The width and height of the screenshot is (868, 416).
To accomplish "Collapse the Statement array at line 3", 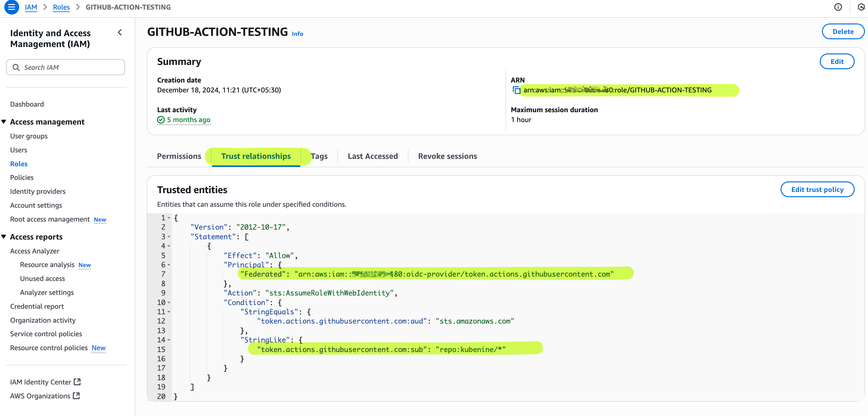I will click(x=168, y=236).
